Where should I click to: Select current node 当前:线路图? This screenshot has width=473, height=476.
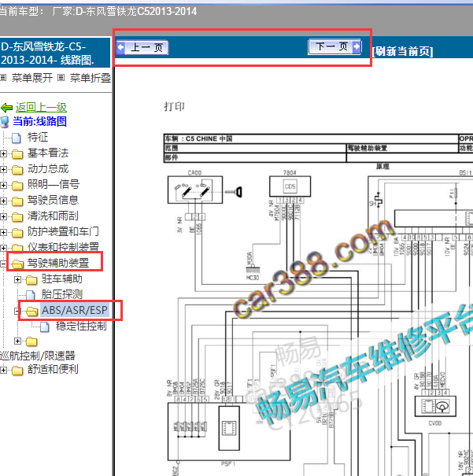click(x=39, y=121)
